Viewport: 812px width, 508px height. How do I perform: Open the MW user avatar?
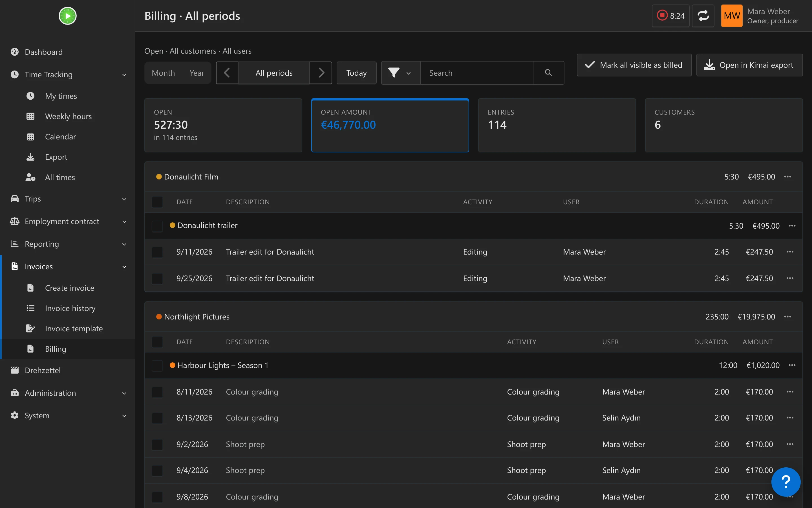731,16
